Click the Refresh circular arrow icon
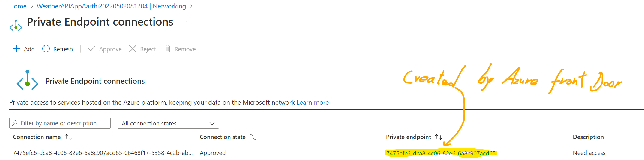644x160 pixels. click(x=46, y=49)
